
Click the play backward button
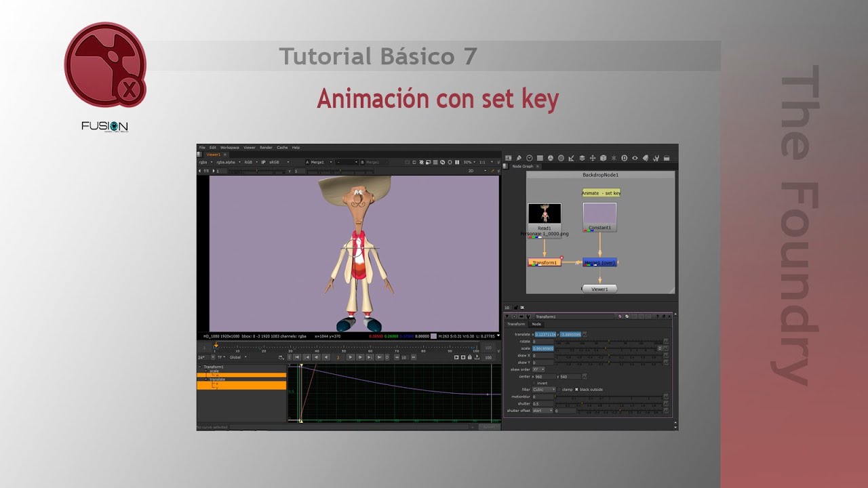[326, 357]
